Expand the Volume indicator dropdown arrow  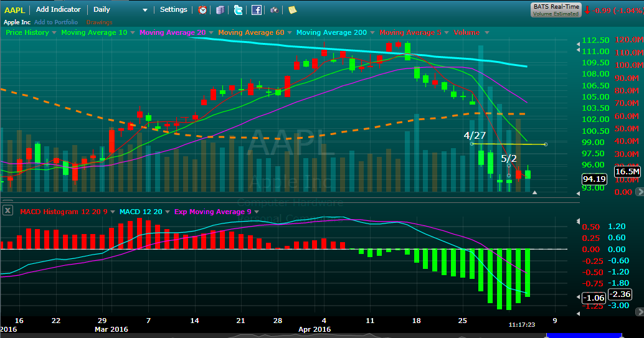tap(486, 32)
